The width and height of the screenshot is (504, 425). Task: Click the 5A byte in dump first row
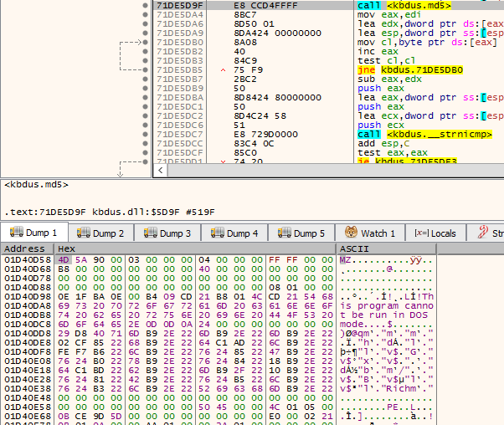click(x=81, y=259)
